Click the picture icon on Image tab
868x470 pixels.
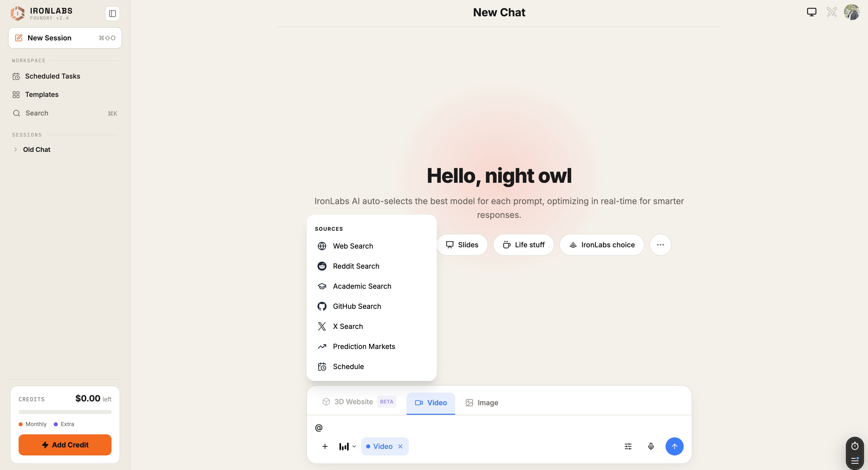(x=469, y=403)
